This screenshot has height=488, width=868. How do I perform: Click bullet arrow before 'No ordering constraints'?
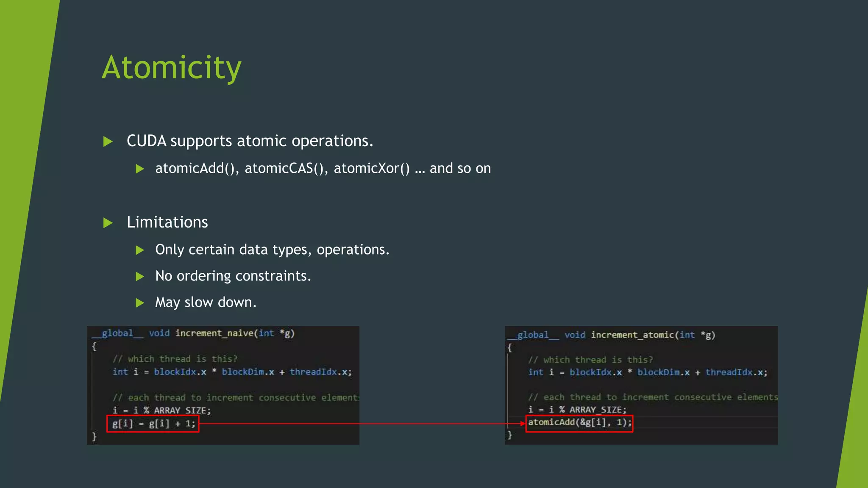point(140,277)
